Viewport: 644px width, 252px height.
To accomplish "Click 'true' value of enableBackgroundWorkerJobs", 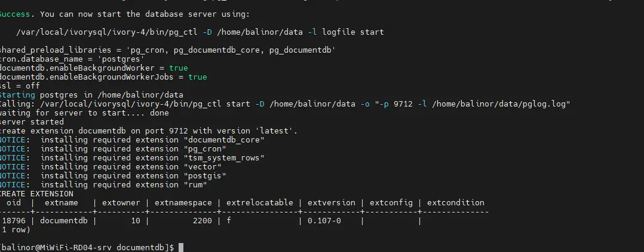I will (197, 77).
